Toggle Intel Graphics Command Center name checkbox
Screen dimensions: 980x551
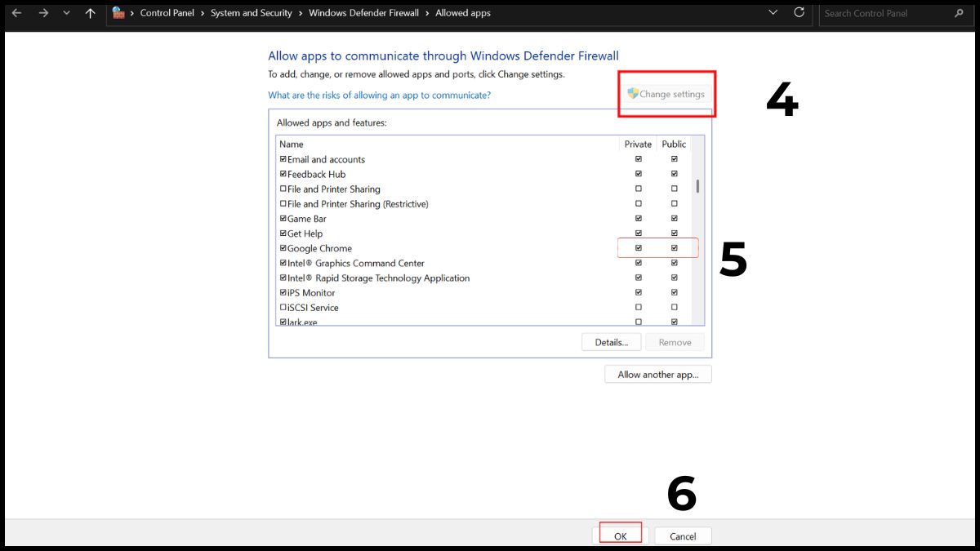pyautogui.click(x=283, y=263)
